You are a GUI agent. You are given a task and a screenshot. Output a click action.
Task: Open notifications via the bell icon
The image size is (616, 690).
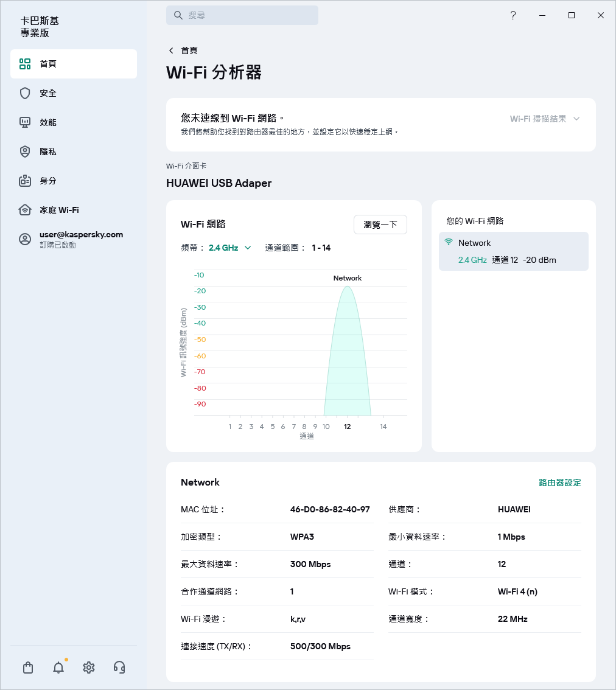point(58,667)
